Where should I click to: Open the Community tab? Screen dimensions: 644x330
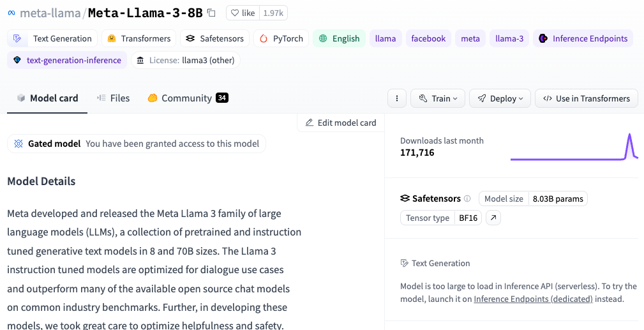point(187,98)
